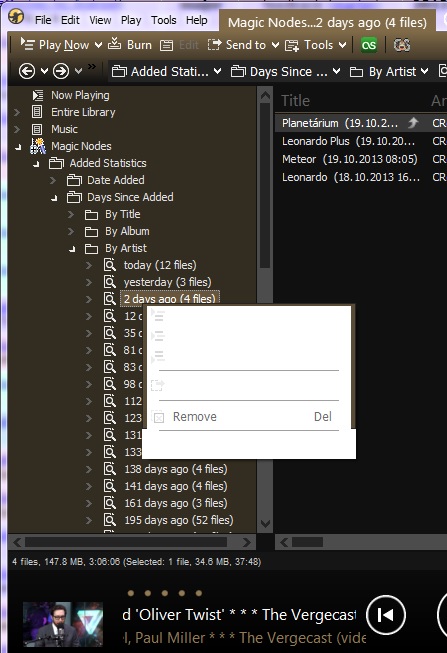Collapse the By Artist folder
This screenshot has height=653, width=447.
tap(72, 249)
